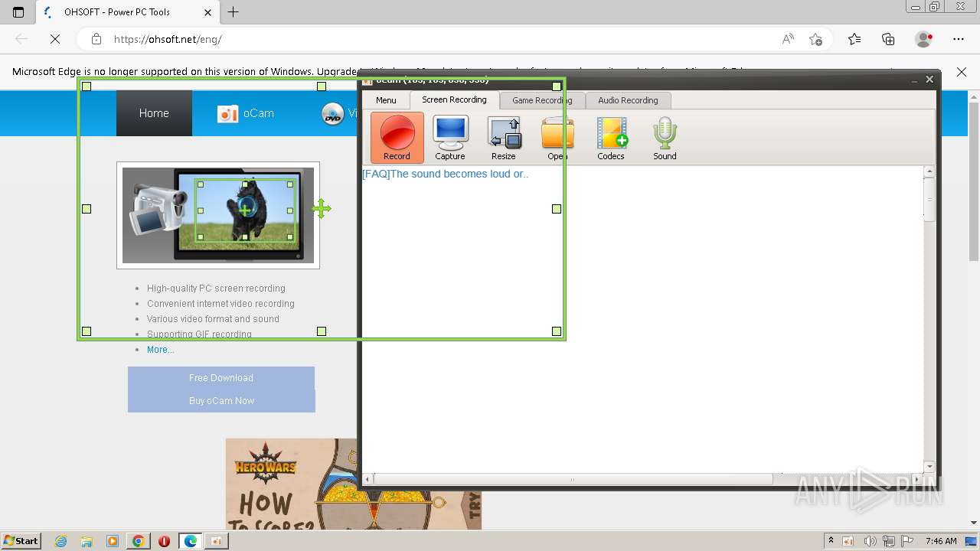Launch Opera from taskbar

164,541
